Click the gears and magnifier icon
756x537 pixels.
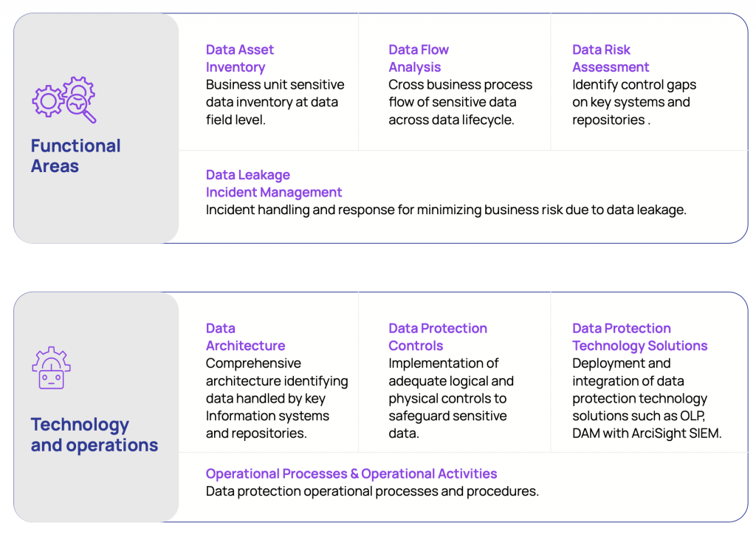click(64, 100)
